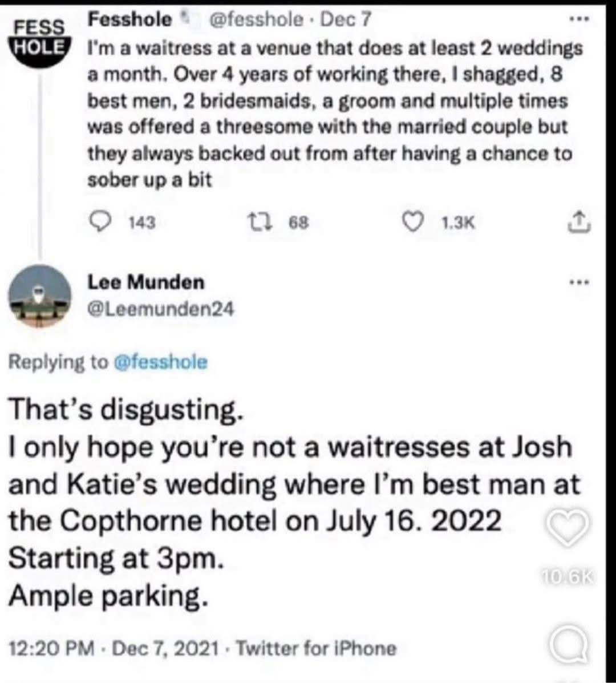Click the reply icon under Fesshole's tweet
The height and width of the screenshot is (683, 616).
tap(102, 221)
